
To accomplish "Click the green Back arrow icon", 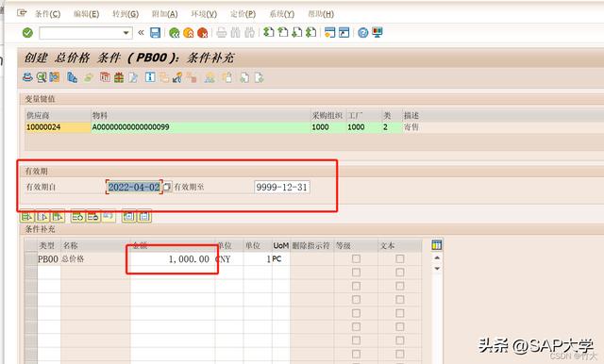I will click(x=174, y=33).
